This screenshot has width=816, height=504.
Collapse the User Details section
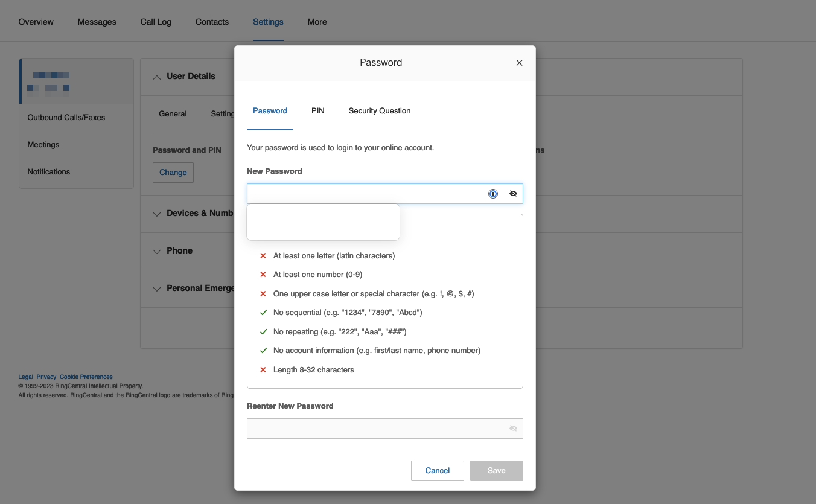pos(157,77)
